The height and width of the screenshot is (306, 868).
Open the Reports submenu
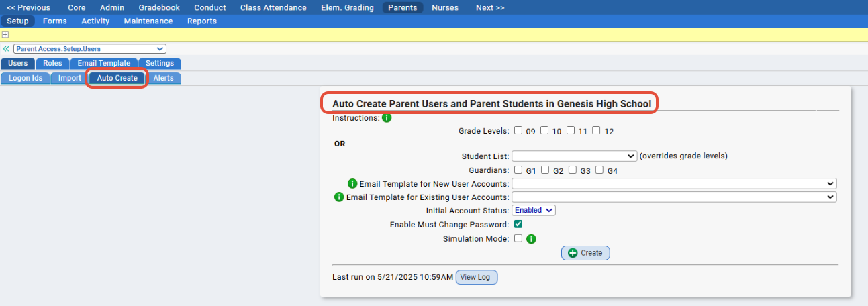(x=202, y=21)
